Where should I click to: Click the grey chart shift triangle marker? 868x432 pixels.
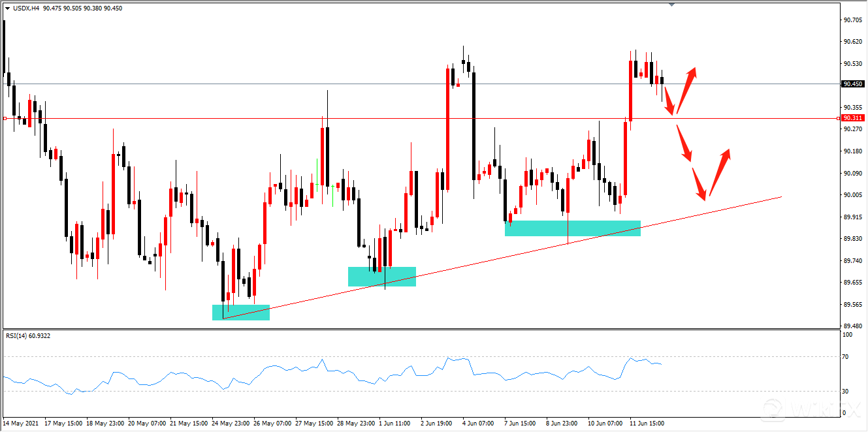coord(672,5)
